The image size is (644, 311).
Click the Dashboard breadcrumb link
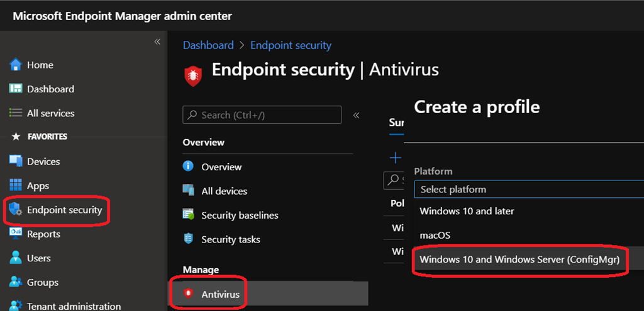pyautogui.click(x=208, y=45)
